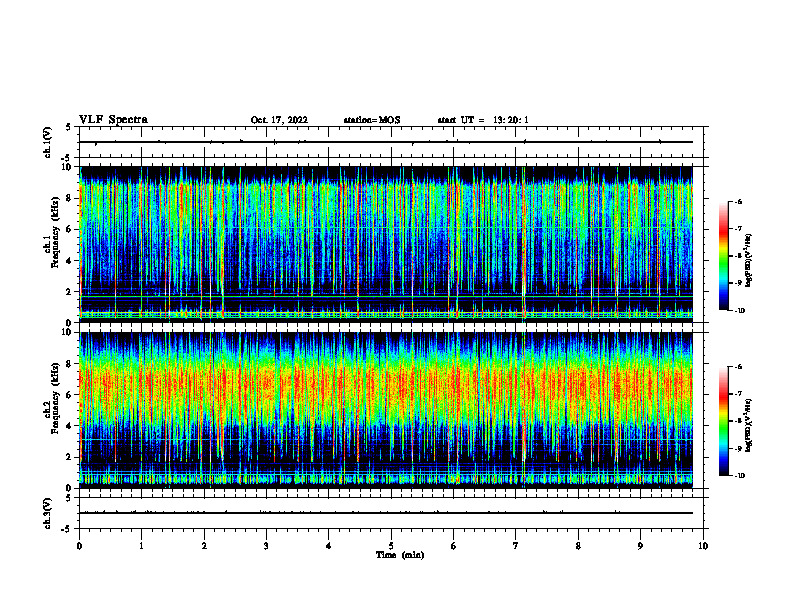Click the time axis tick label "10"
The image size is (792, 612).
[x=703, y=546]
